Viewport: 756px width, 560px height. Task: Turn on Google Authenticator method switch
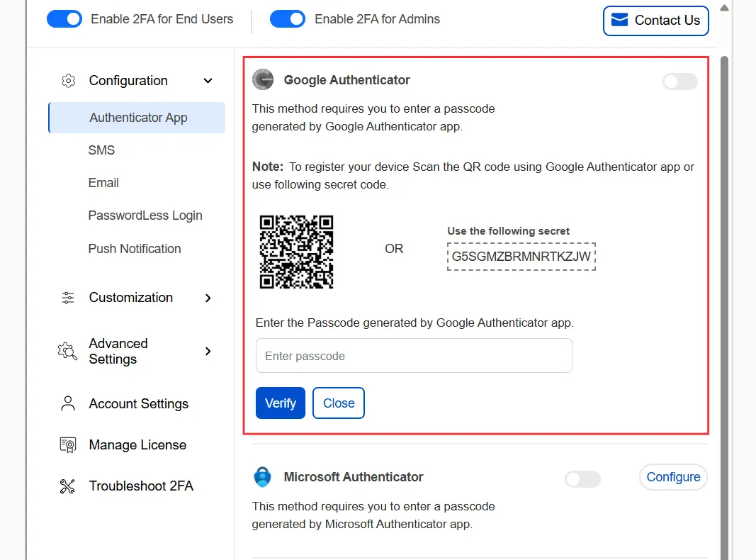point(679,82)
